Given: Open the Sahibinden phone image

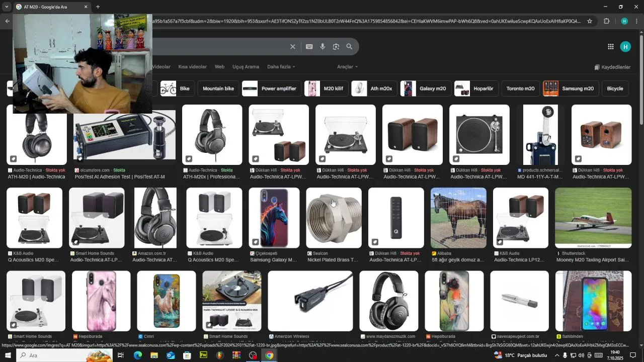Looking at the screenshot, I should (x=593, y=301).
